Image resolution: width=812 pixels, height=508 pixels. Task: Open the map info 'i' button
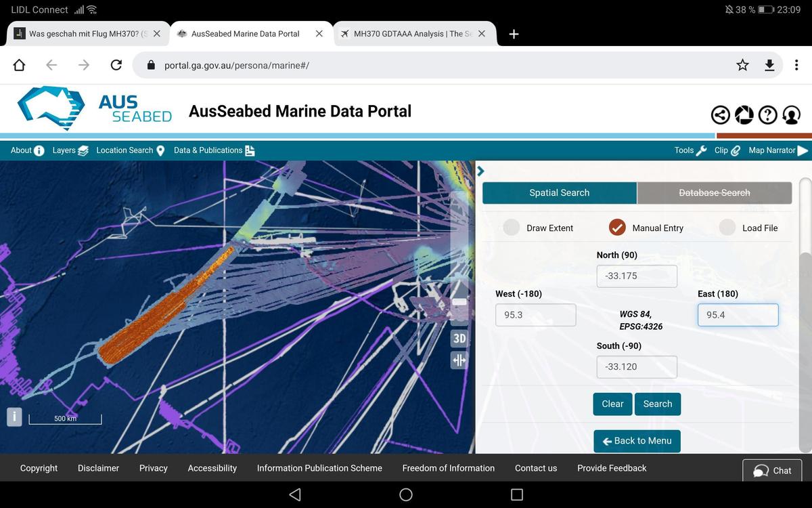[15, 417]
